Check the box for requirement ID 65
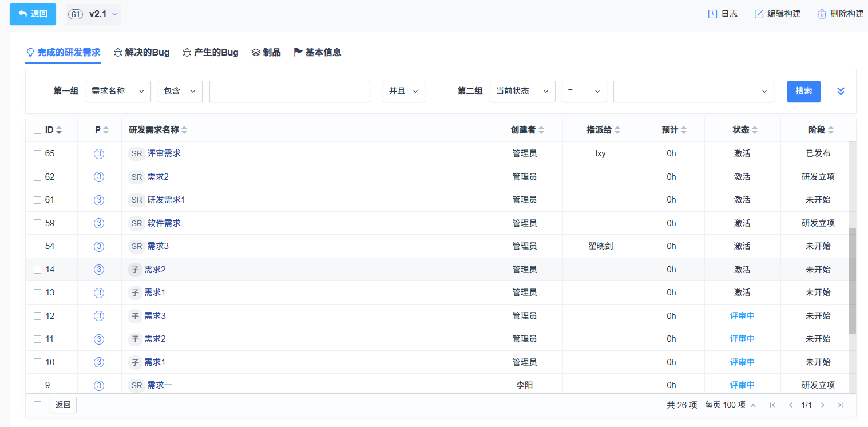The image size is (868, 427). 38,153
